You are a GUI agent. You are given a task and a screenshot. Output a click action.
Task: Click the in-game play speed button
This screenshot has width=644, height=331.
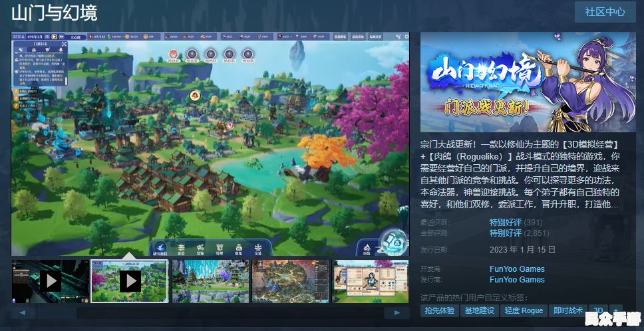[x=55, y=37]
